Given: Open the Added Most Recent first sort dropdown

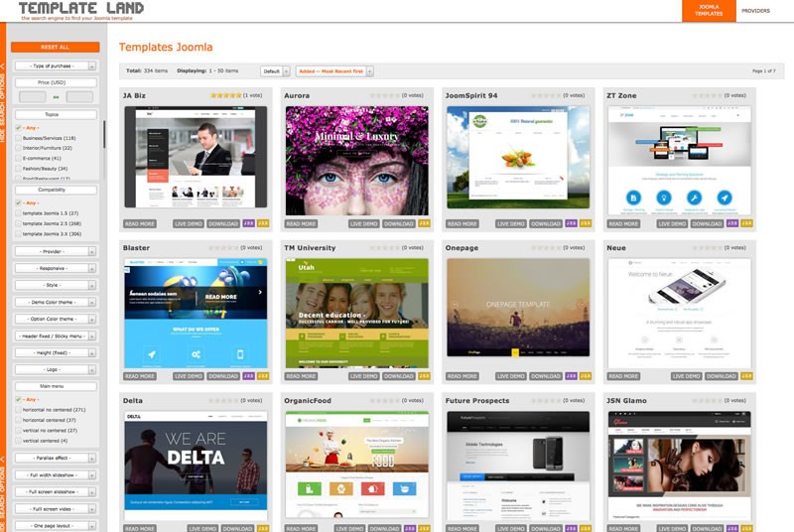Looking at the screenshot, I should pyautogui.click(x=334, y=71).
